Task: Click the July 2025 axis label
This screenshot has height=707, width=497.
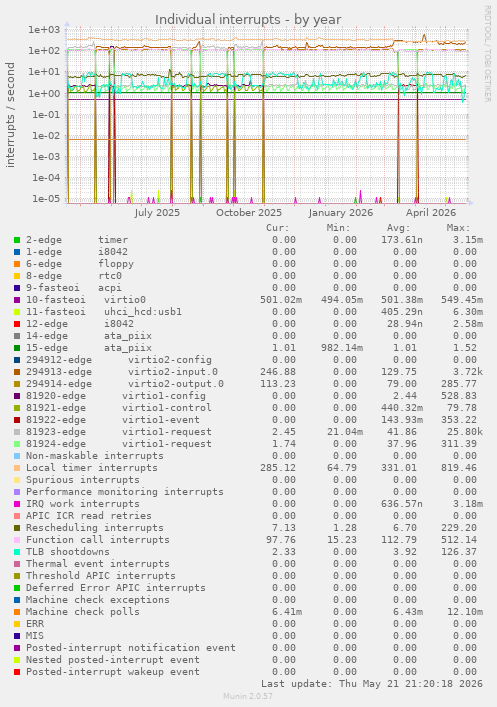Action: [156, 212]
